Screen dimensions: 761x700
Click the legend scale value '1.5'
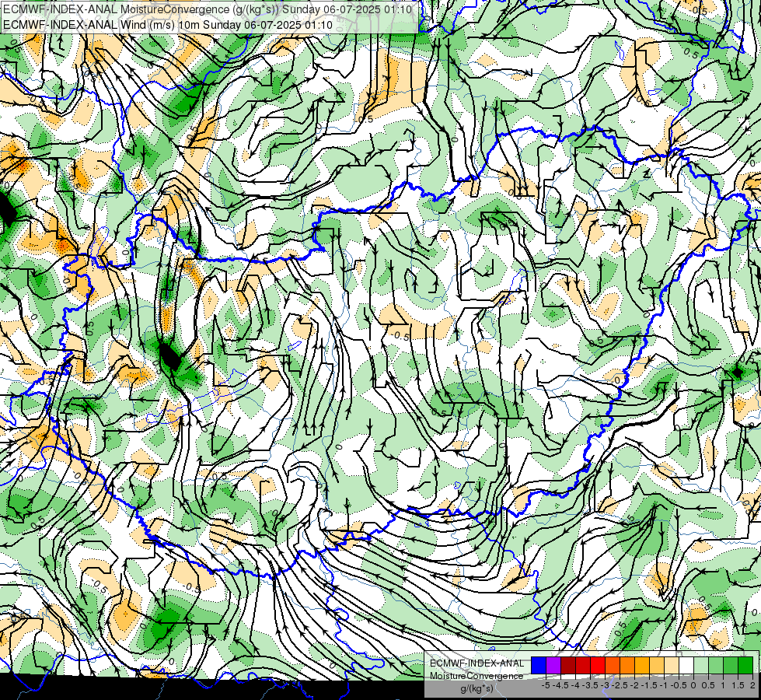tap(738, 685)
